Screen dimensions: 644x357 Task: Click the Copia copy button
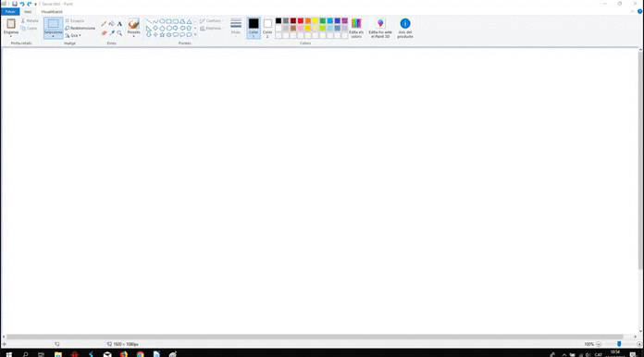point(29,29)
